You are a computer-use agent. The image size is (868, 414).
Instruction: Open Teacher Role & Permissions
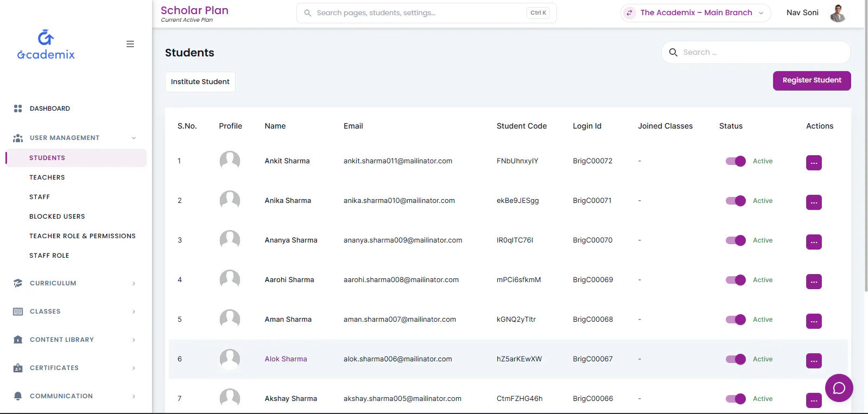(83, 236)
